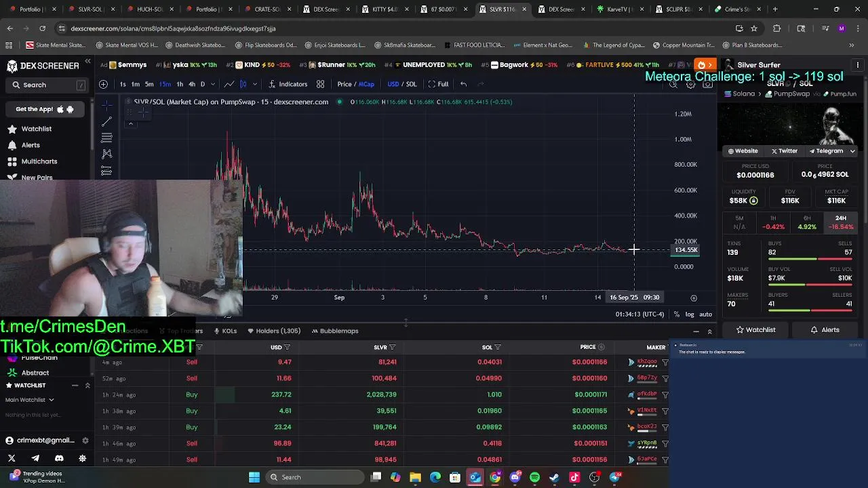Screen dimensions: 868x488
Task: Click the go-to-date icon below price axis
Action: tap(693, 298)
